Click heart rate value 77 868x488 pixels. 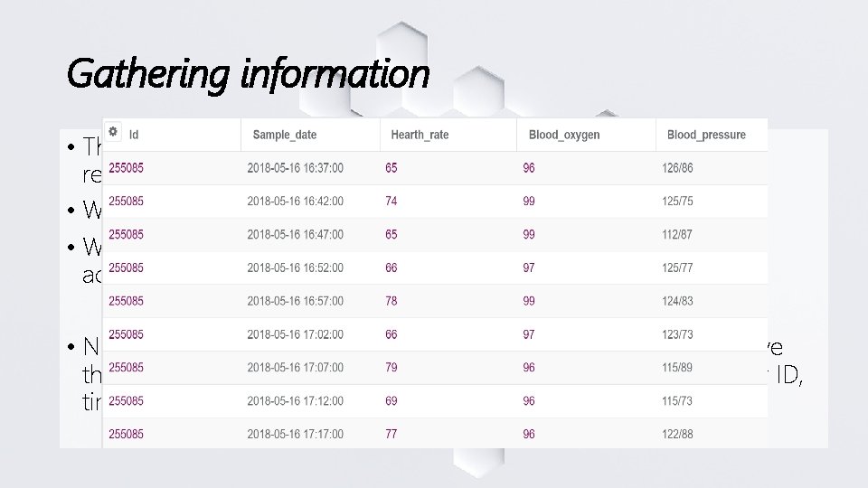[x=392, y=435]
